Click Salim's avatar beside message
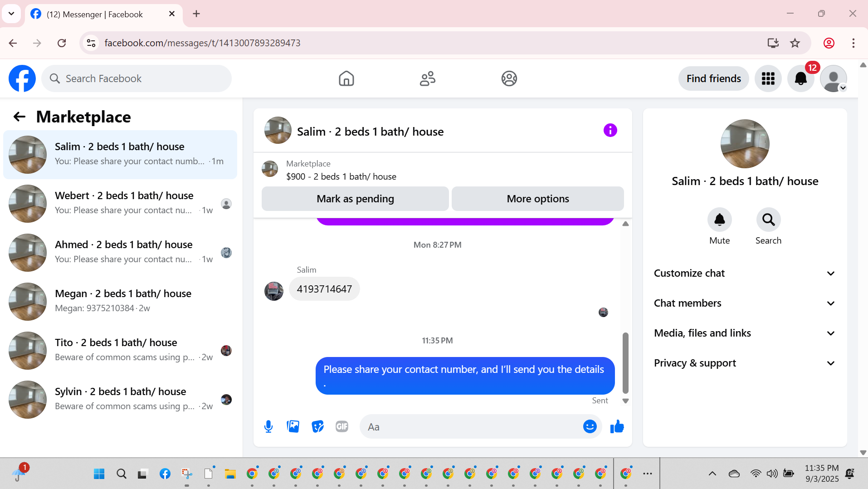 point(274,291)
